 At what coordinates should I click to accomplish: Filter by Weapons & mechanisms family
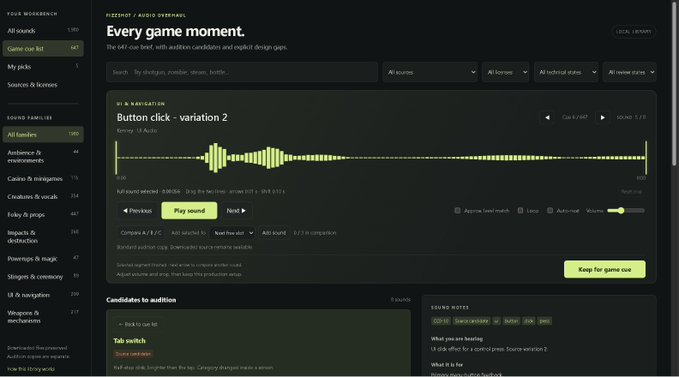43,317
